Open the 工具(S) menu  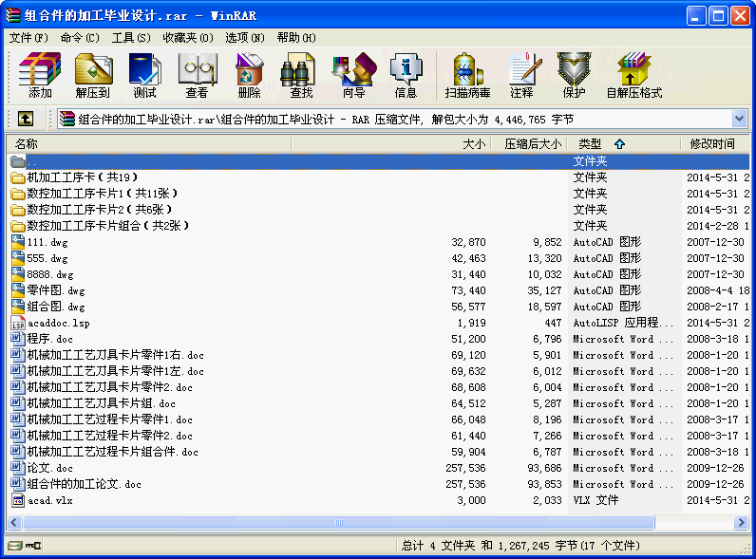click(x=131, y=38)
